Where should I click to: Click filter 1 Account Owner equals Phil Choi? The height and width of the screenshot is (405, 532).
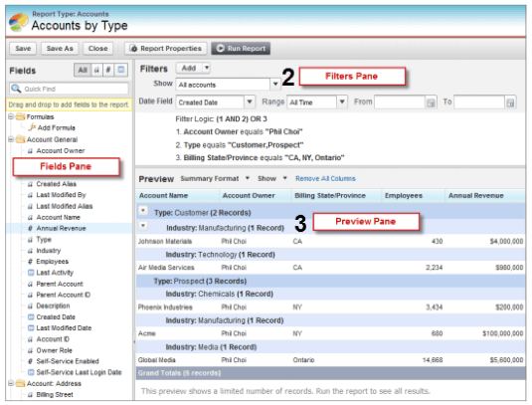240,131
